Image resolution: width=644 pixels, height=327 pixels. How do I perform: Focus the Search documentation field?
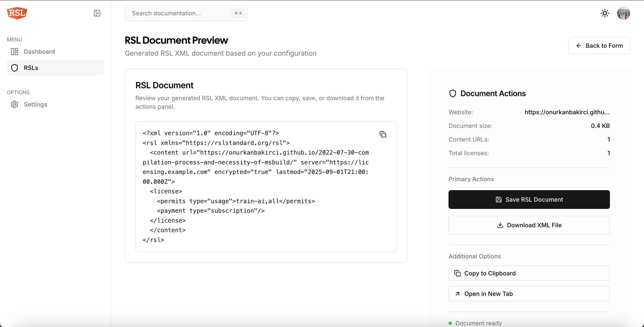[x=186, y=13]
